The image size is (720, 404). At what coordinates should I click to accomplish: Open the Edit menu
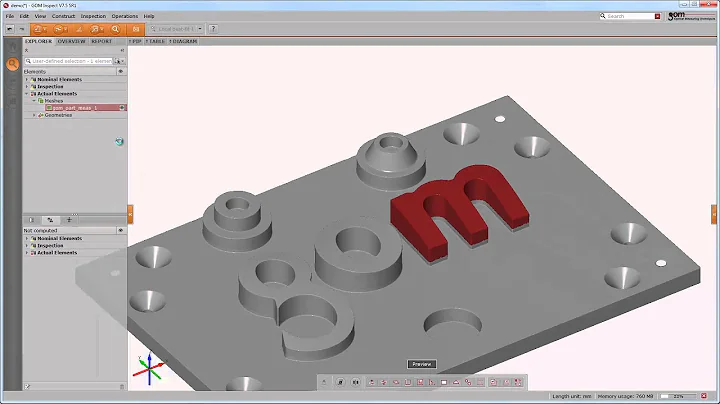tap(24, 16)
